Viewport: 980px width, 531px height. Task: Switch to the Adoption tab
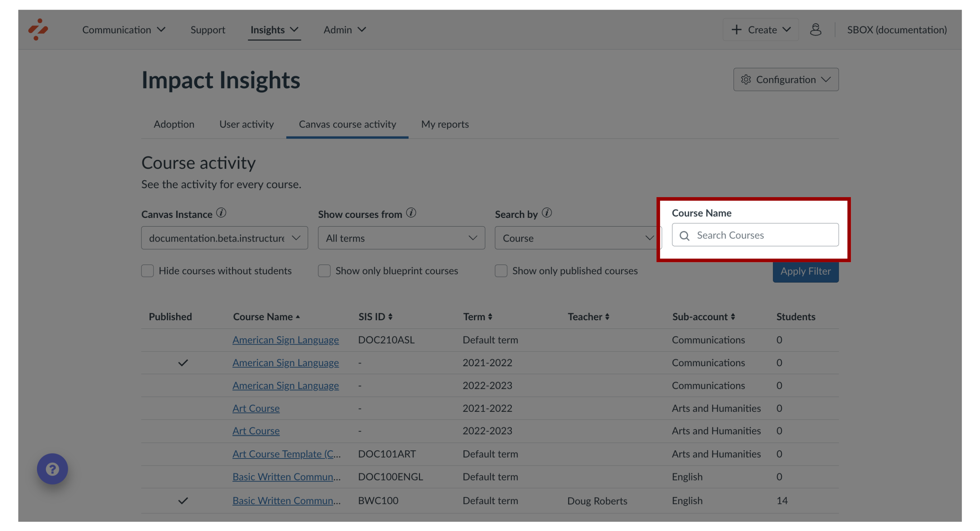(x=174, y=124)
